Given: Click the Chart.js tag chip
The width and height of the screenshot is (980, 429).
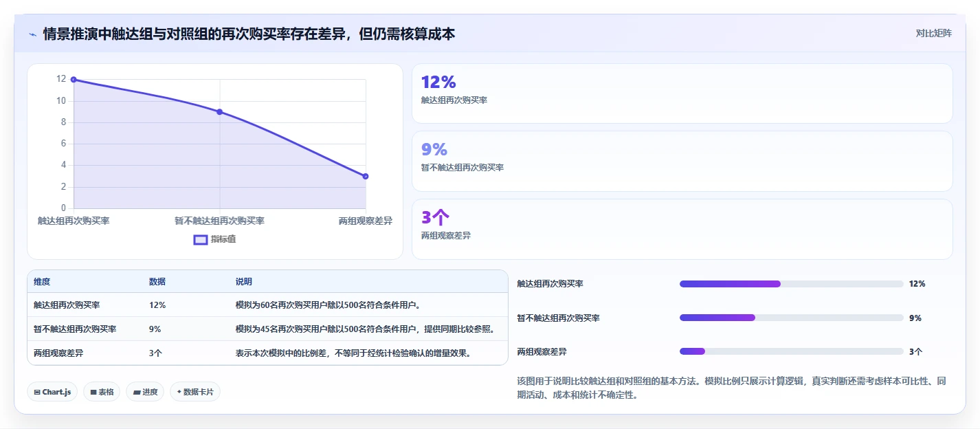Looking at the screenshot, I should pyautogui.click(x=53, y=392).
